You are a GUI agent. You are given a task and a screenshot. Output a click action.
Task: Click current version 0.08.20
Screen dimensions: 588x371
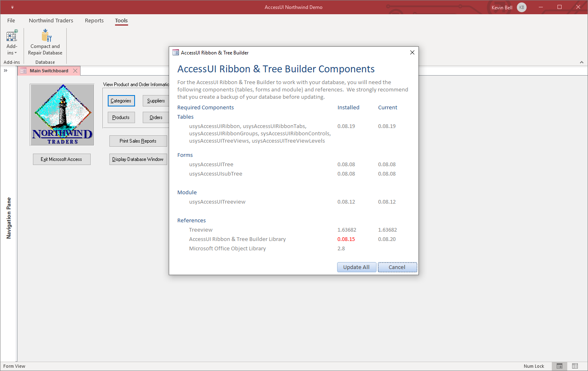[387, 239]
